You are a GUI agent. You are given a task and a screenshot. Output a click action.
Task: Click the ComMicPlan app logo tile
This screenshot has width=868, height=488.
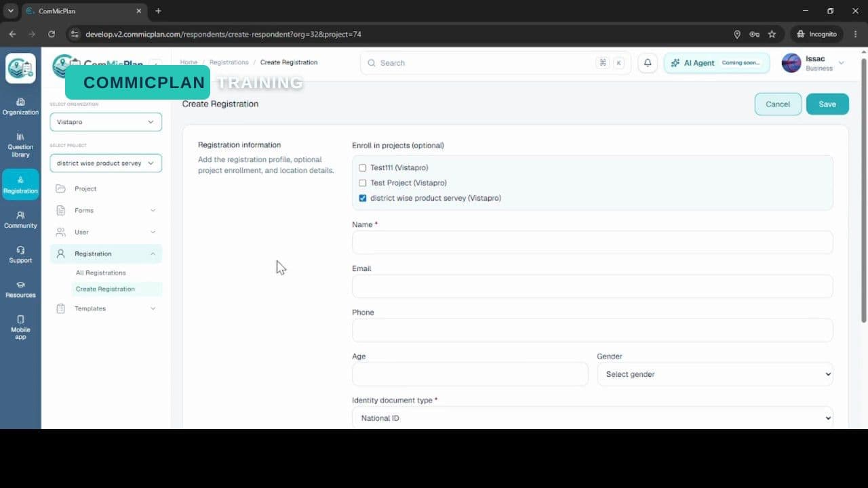[x=20, y=68]
